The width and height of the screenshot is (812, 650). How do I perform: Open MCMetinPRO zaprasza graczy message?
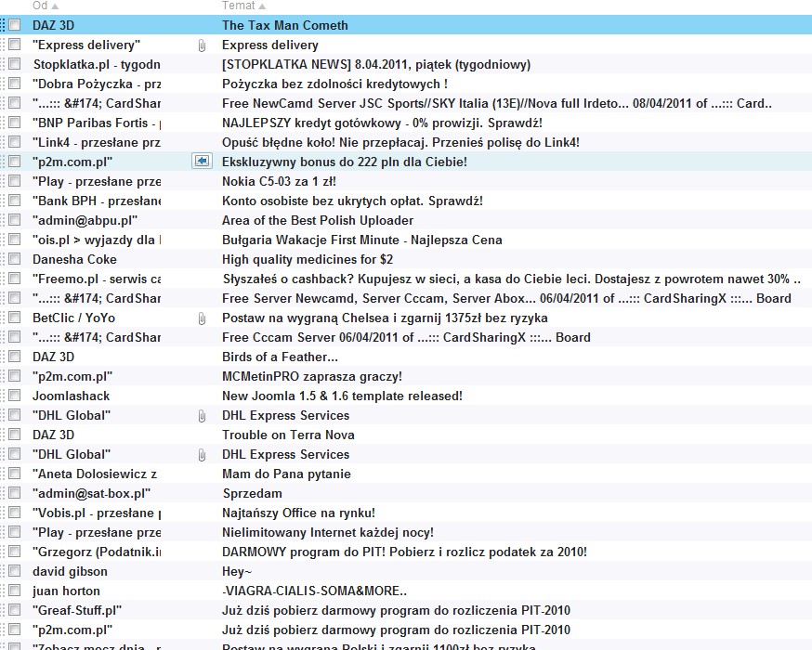click(312, 376)
